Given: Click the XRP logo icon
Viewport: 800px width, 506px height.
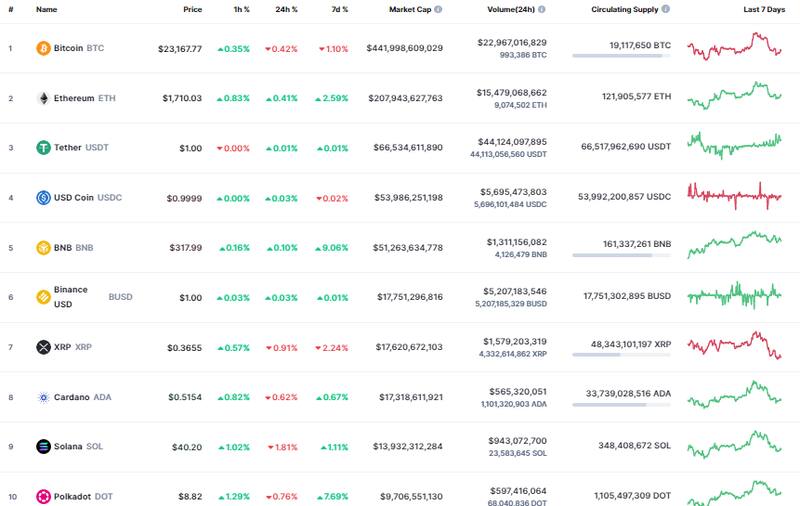Looking at the screenshot, I should (43, 347).
